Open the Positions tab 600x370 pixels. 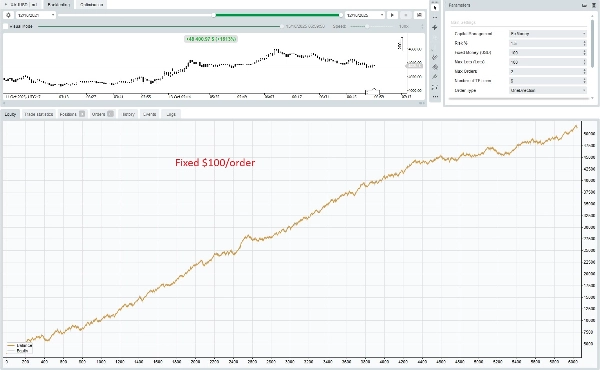[x=72, y=114]
